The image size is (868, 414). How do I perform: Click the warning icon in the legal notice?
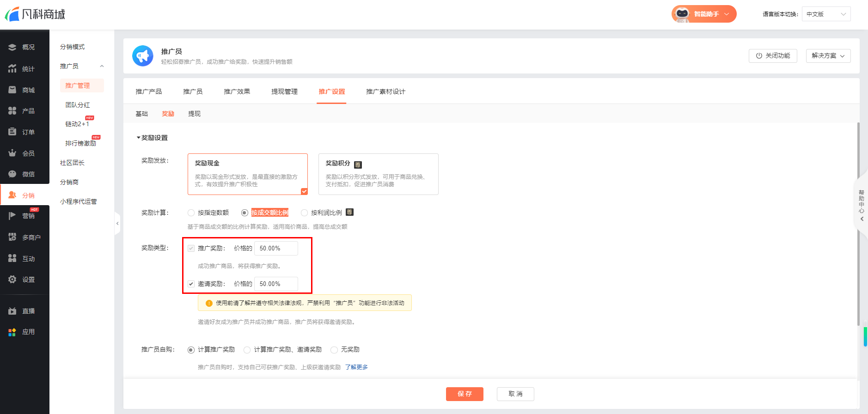coord(209,303)
